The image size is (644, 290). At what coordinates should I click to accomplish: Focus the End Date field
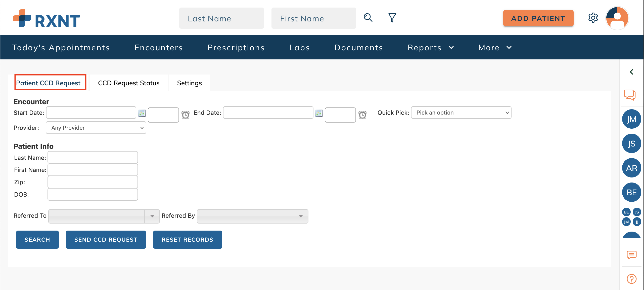point(268,113)
